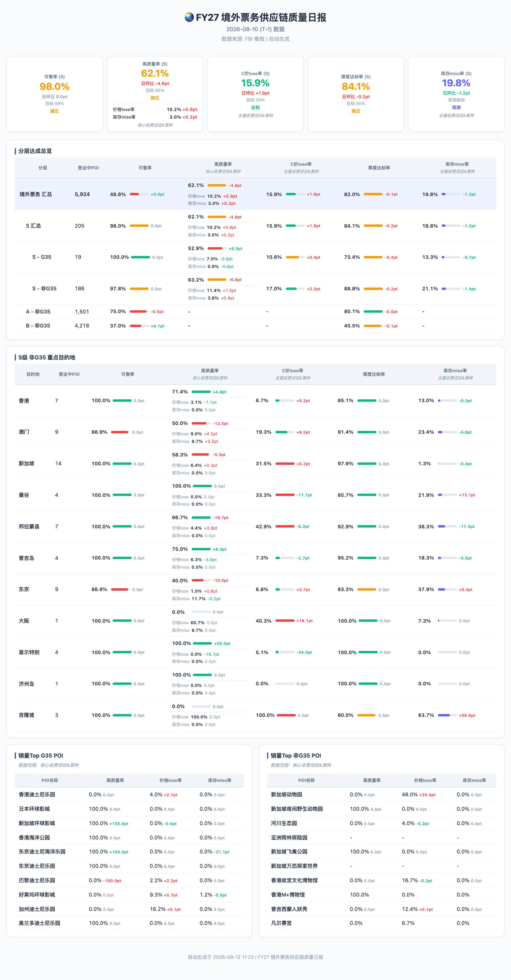Viewport: 511px width, 980px height.
Task: Click 澳门 可售率 red progress bar
Action: 120,432
